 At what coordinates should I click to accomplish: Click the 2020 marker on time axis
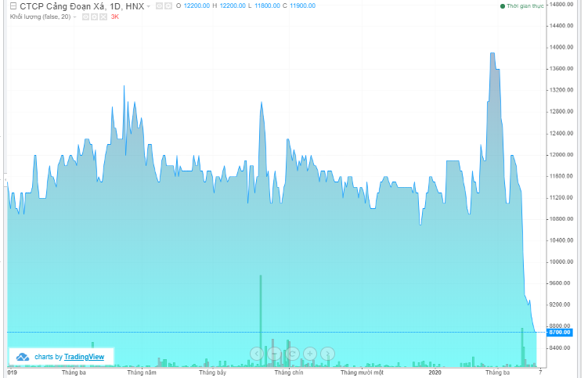click(436, 373)
